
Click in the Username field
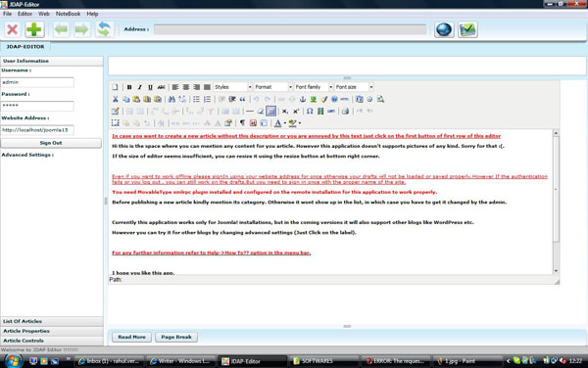pos(37,82)
